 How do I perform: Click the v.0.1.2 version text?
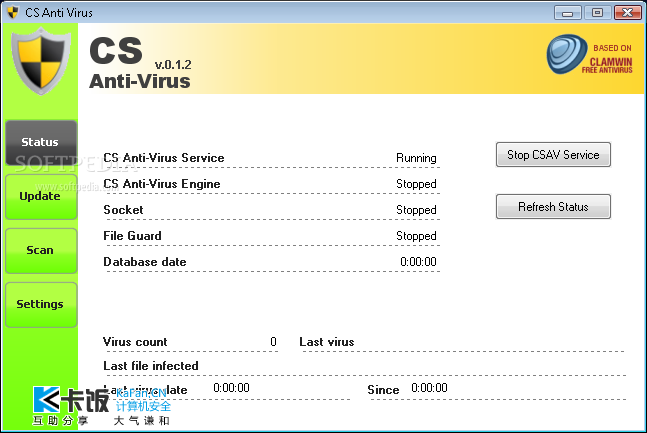point(173,65)
